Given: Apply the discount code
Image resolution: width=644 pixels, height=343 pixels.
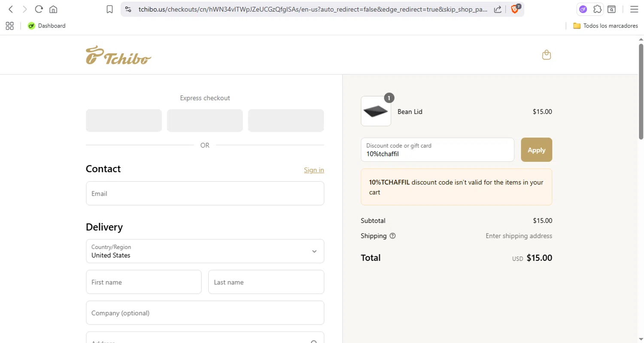Looking at the screenshot, I should pyautogui.click(x=536, y=150).
